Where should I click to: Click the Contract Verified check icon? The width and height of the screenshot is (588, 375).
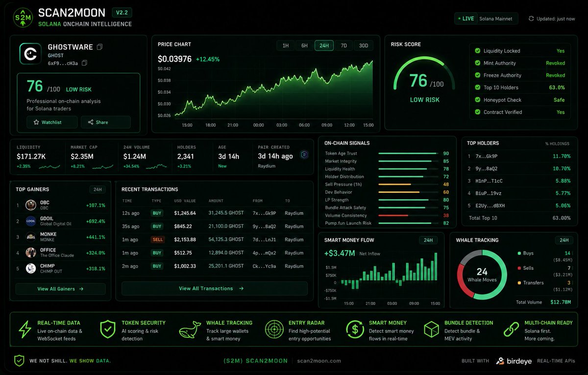[x=478, y=112]
